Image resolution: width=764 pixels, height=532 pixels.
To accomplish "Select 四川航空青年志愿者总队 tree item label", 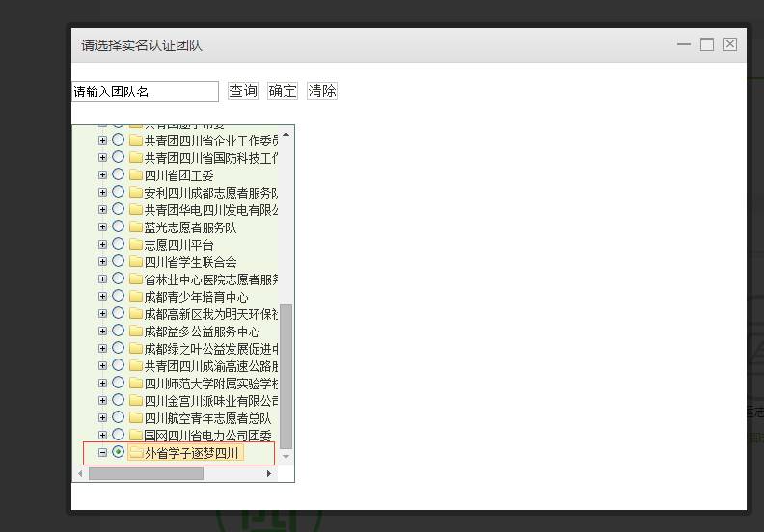I will pos(207,418).
